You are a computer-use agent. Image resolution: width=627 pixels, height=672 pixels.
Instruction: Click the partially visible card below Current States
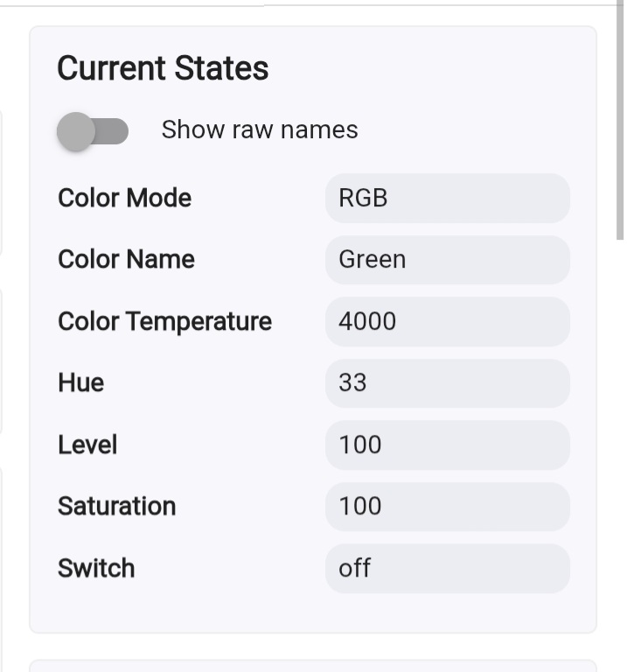(313, 666)
